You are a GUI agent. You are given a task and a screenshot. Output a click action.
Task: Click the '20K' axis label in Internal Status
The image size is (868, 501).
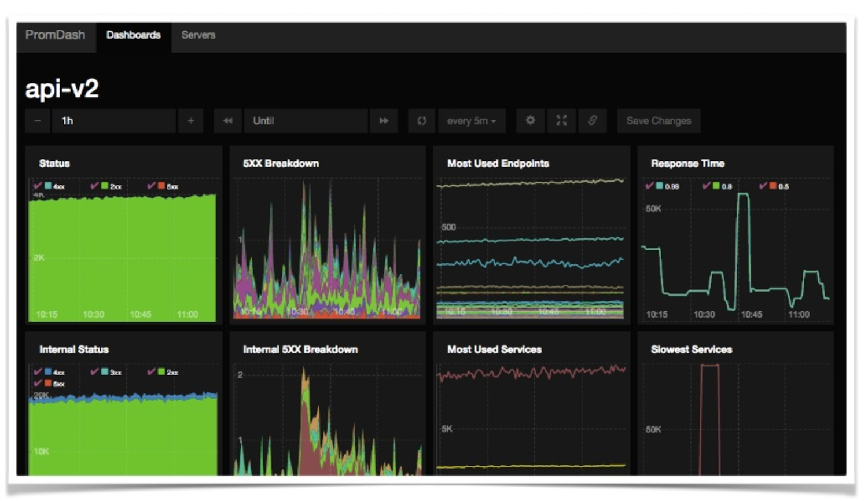coord(41,395)
